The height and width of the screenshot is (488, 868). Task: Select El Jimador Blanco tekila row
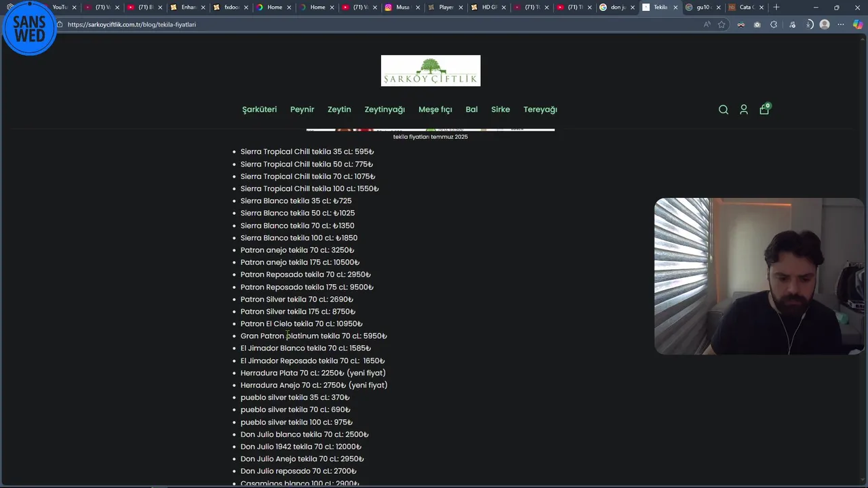point(306,348)
